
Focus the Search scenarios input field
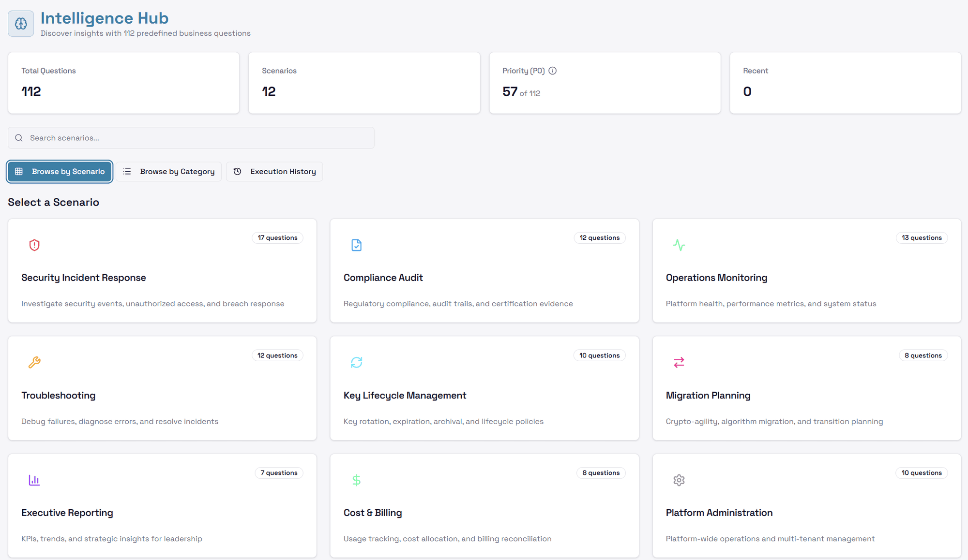[x=191, y=138]
